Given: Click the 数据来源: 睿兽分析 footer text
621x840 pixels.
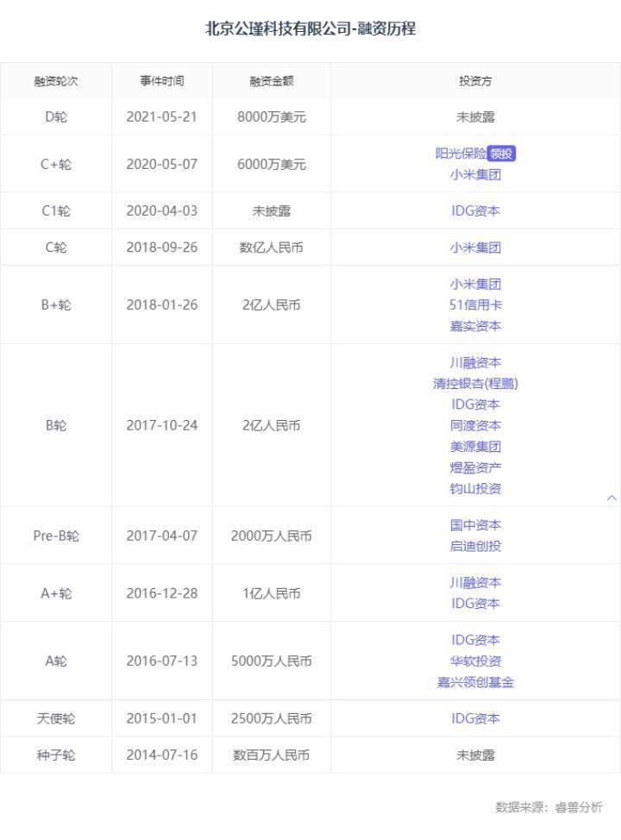Looking at the screenshot, I should click(549, 806).
